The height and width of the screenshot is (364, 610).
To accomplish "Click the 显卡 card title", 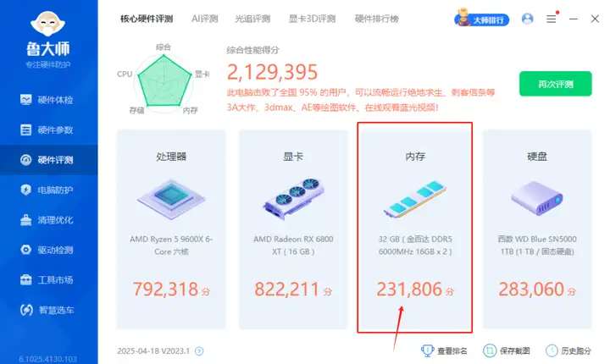I will tap(293, 157).
